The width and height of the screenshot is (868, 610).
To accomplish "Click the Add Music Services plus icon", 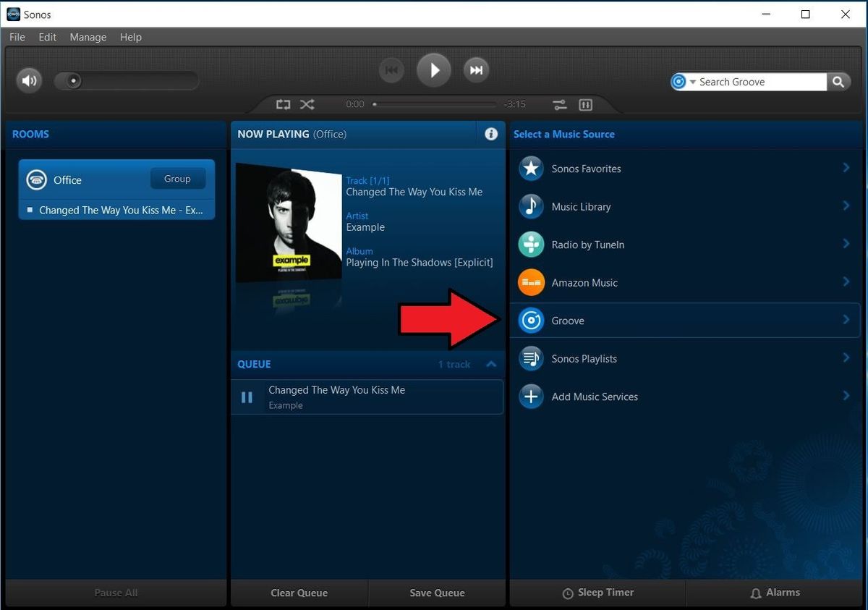I will click(530, 396).
